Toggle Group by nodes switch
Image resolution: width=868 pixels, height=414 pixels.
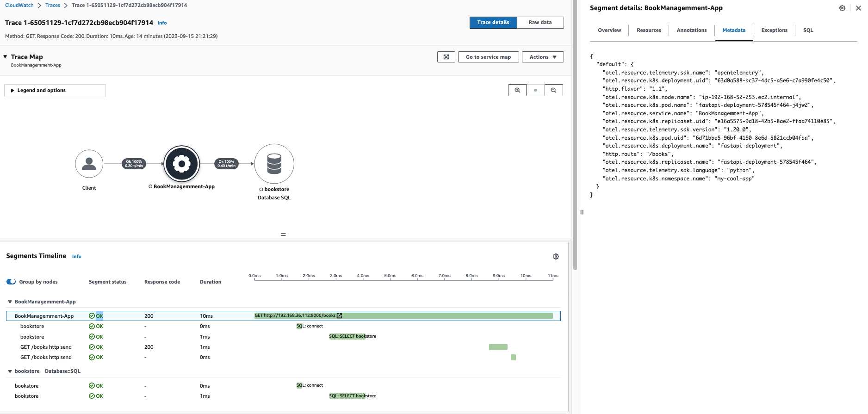(11, 282)
